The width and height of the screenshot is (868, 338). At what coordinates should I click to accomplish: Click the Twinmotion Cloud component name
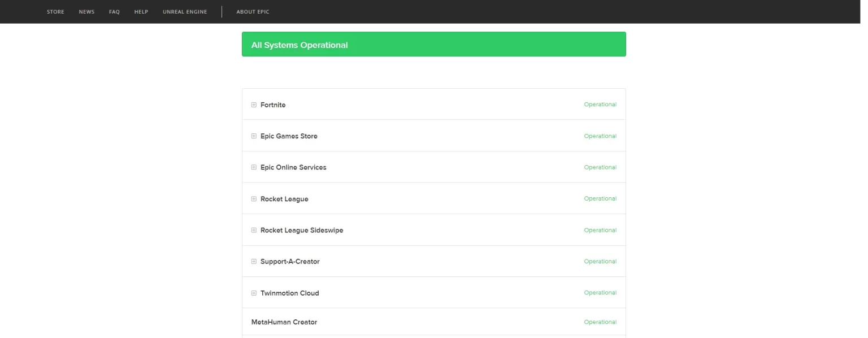click(x=289, y=293)
